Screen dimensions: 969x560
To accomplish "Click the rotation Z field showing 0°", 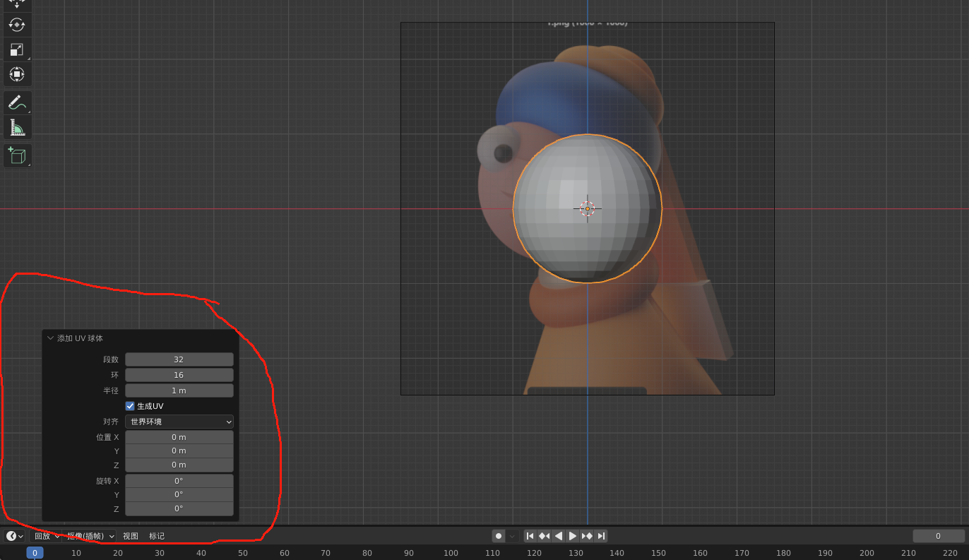I will pos(179,508).
